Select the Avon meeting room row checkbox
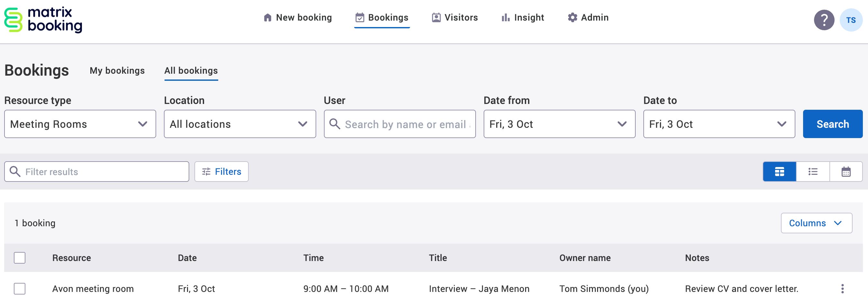 click(x=20, y=289)
